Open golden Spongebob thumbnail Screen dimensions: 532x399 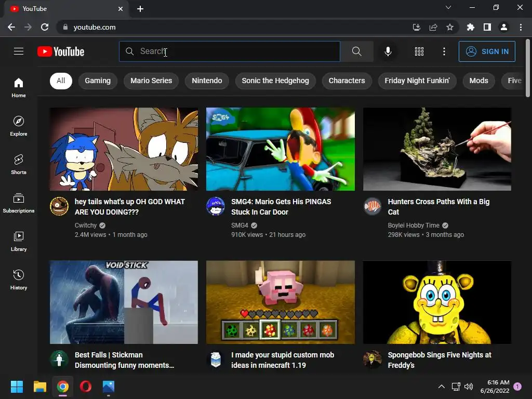[437, 302]
